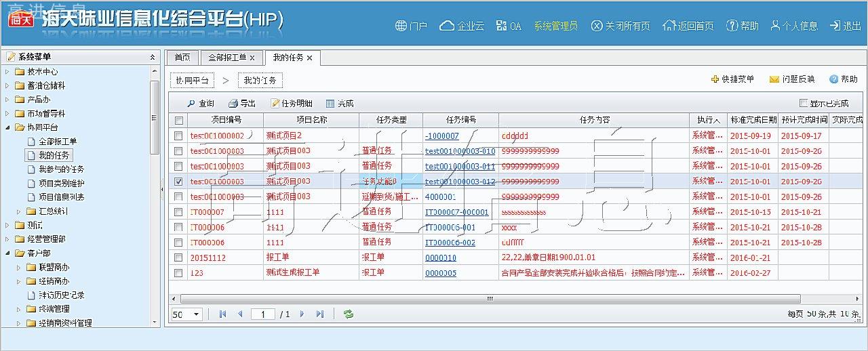The image size is (868, 351).
Task: Open the page size dropdown showing 50
Action: click(197, 314)
